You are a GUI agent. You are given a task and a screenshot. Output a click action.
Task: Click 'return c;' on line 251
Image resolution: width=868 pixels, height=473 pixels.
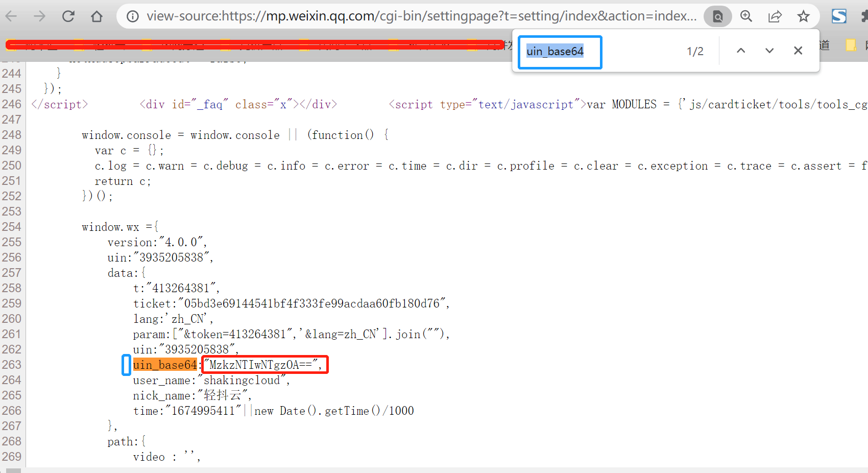tap(123, 181)
